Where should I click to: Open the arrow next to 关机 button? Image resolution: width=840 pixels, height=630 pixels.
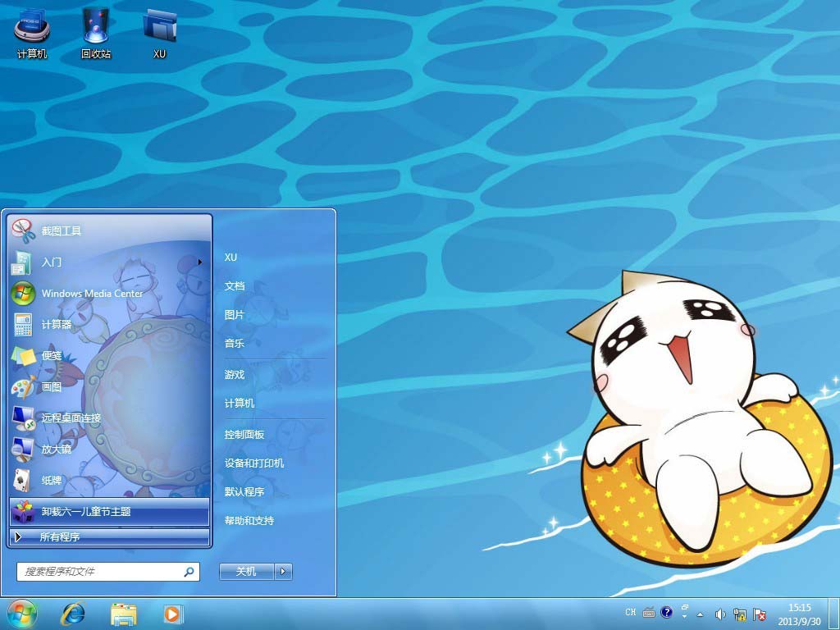(x=284, y=572)
